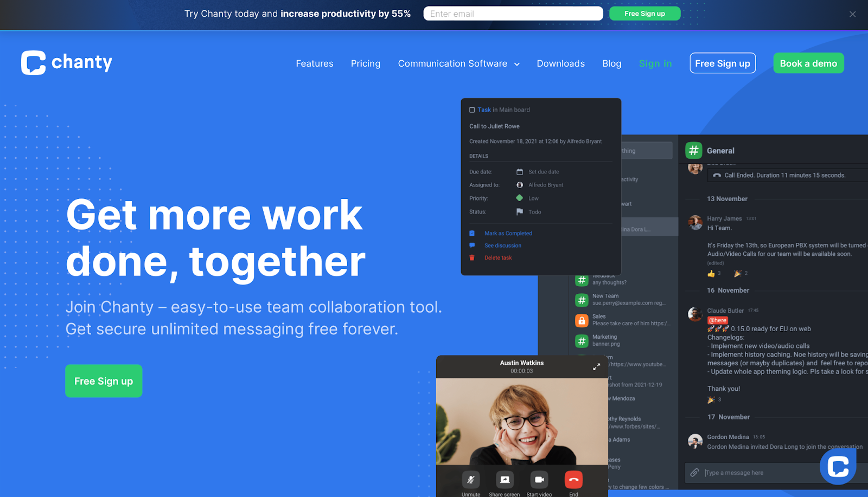Click the red @here mention tag
This screenshot has height=497, width=868.
tap(718, 320)
